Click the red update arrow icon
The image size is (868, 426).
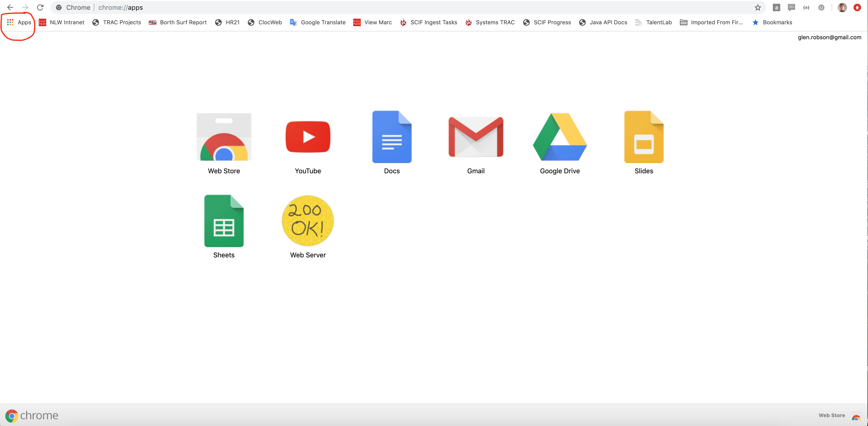click(x=857, y=7)
